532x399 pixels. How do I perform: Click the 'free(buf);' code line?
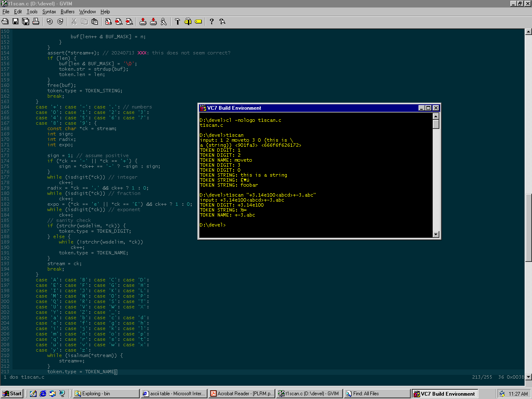tap(62, 85)
